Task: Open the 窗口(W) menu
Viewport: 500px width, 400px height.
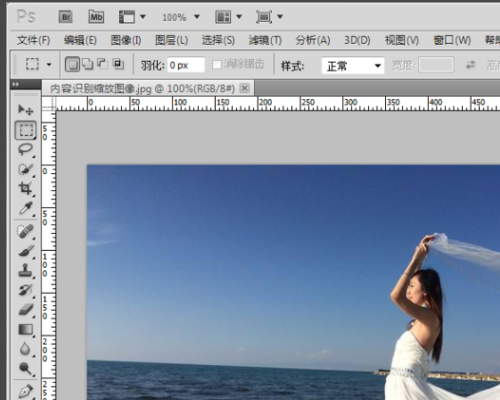Action: (x=452, y=40)
